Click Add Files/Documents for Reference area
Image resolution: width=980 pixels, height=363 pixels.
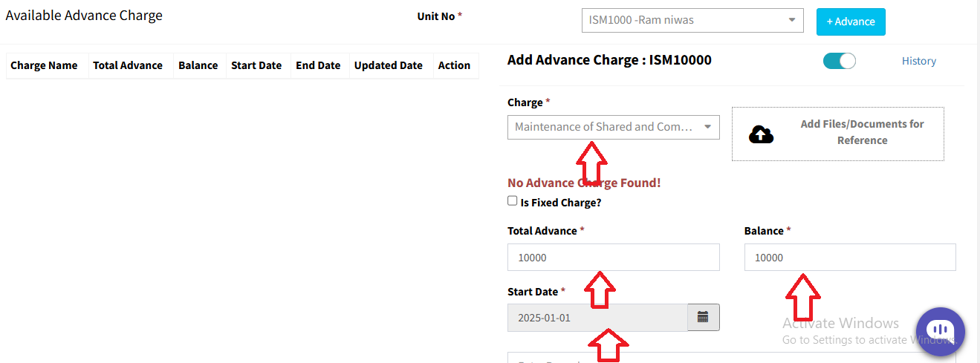point(862,132)
